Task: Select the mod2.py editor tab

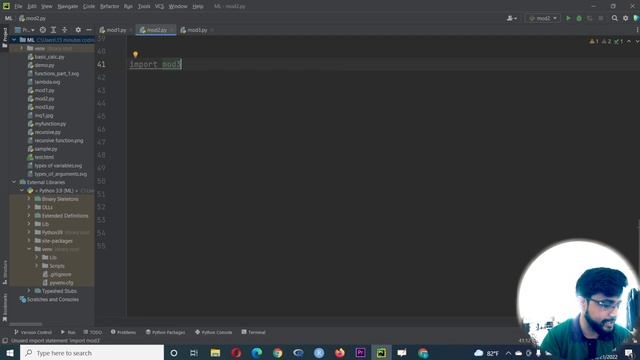Action: [x=157, y=30]
